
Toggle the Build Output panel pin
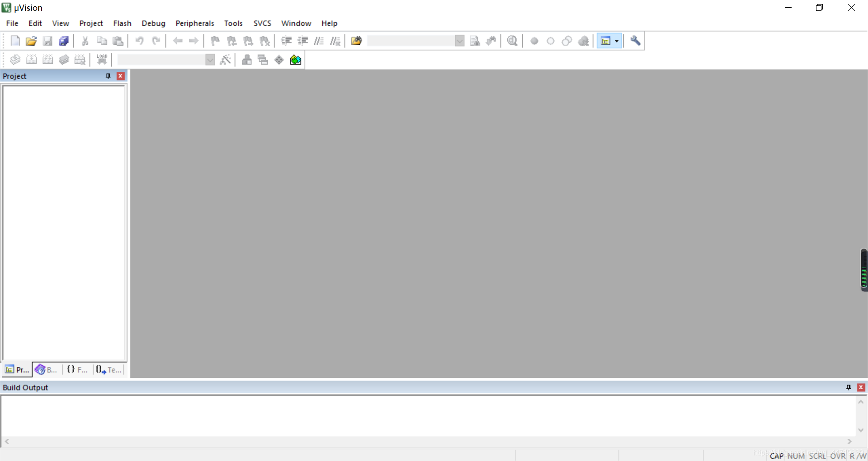[848, 387]
